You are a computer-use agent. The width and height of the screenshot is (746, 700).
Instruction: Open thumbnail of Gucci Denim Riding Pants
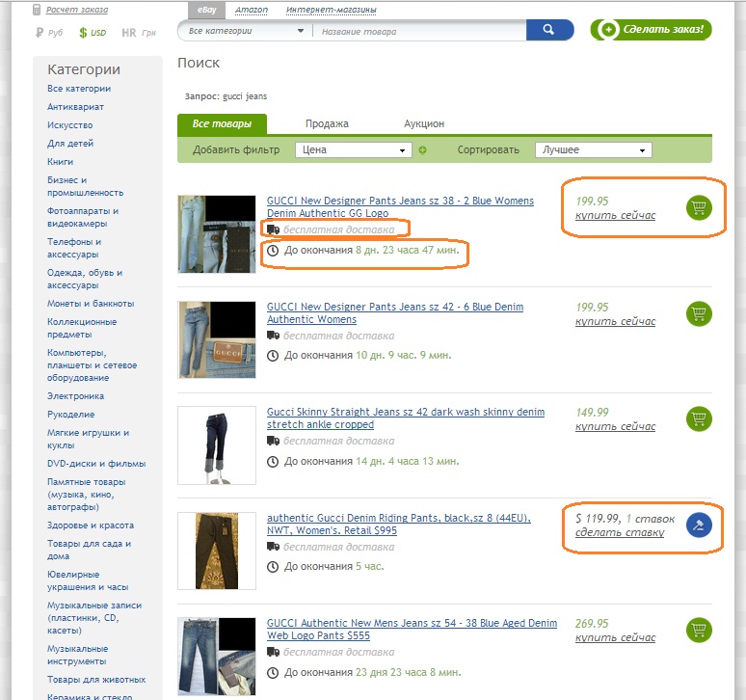216,551
